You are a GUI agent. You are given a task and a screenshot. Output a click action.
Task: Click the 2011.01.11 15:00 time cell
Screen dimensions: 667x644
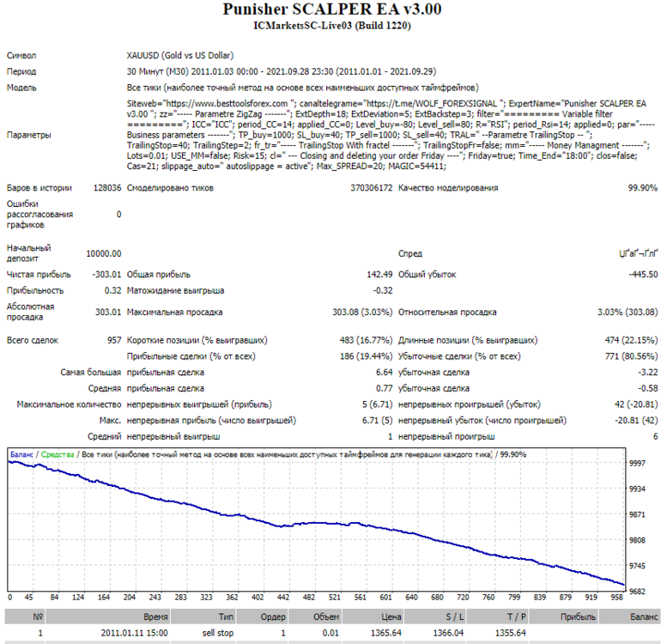135,633
